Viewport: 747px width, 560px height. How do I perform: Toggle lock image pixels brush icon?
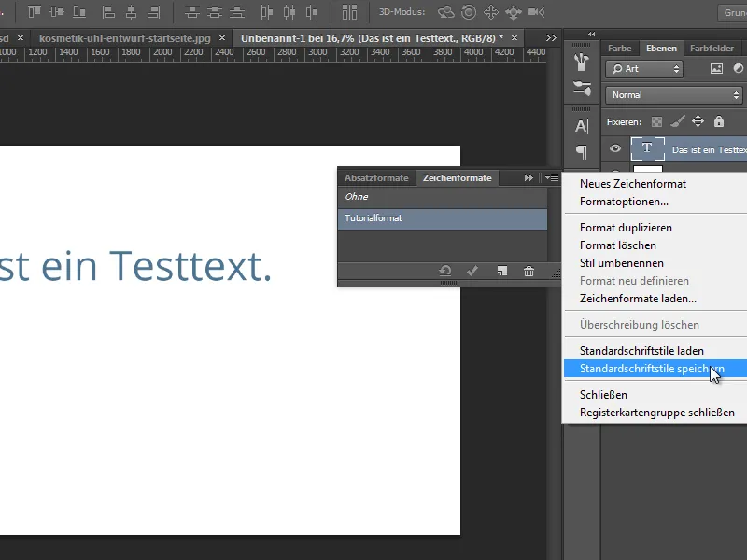coord(678,122)
